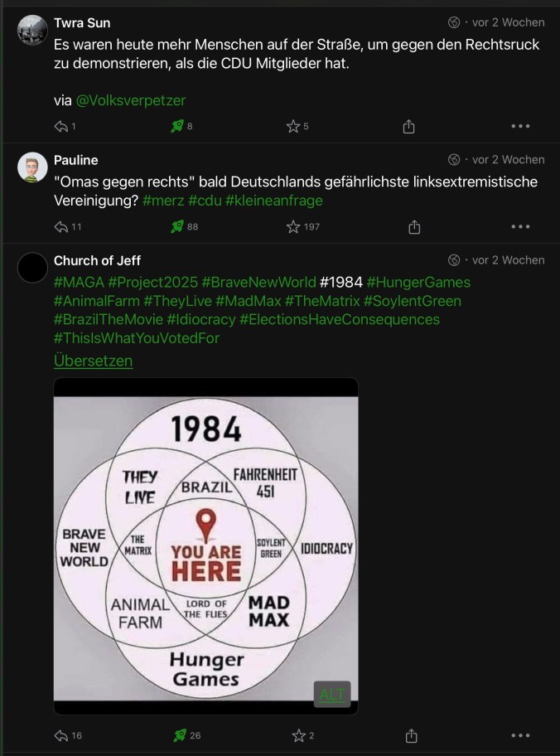Open more options on Twra Sun's post

(520, 126)
